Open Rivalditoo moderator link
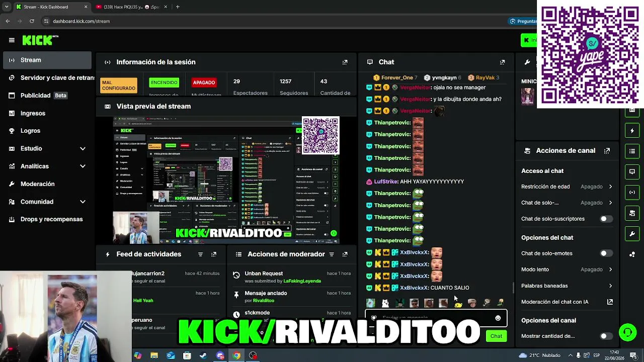 click(x=264, y=301)
